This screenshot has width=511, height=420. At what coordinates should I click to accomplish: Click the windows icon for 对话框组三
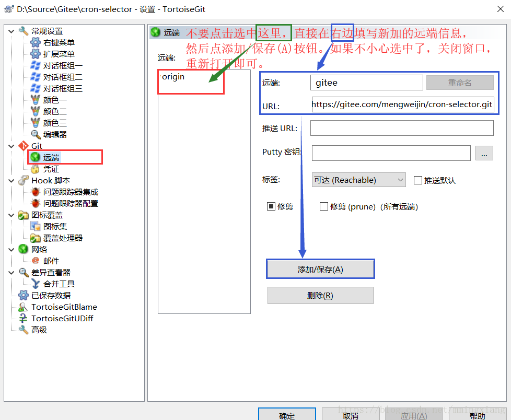point(35,88)
